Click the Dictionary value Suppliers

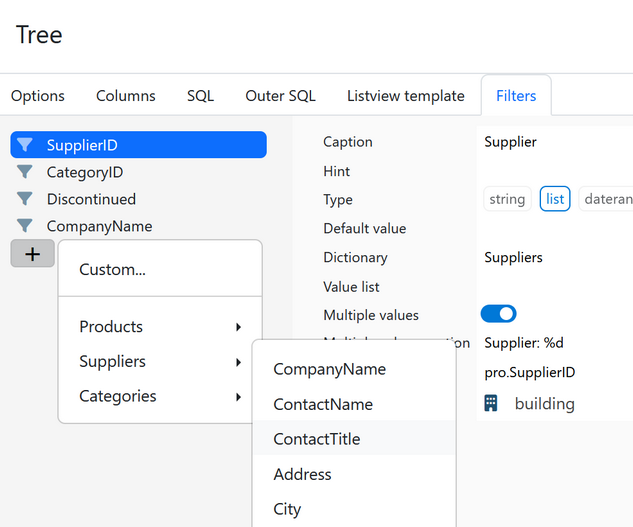pos(555,257)
